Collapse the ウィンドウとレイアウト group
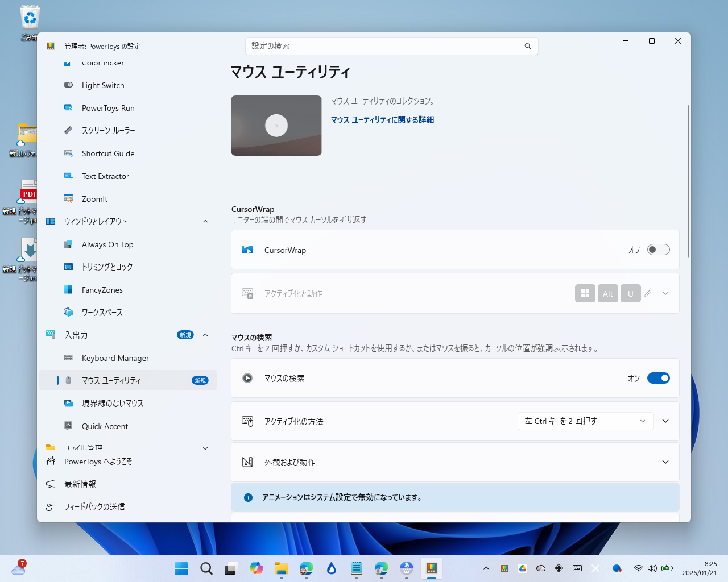The width and height of the screenshot is (728, 582). [x=205, y=221]
